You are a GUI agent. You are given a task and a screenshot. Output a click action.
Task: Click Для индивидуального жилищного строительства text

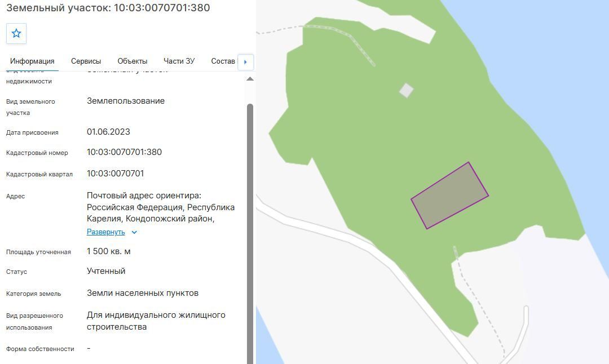156,321
